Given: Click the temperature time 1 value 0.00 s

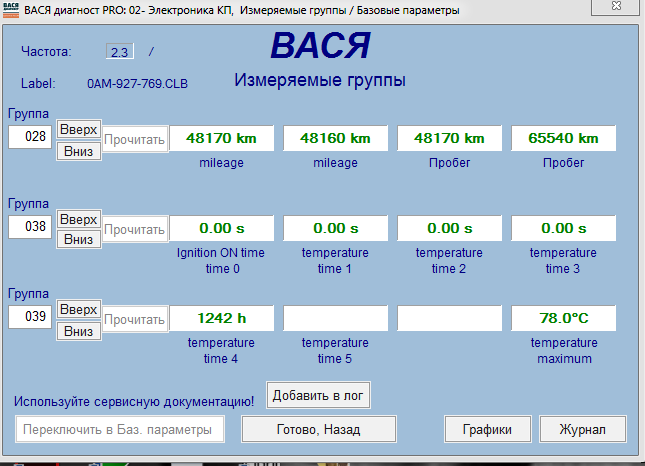Looking at the screenshot, I should coord(335,228).
